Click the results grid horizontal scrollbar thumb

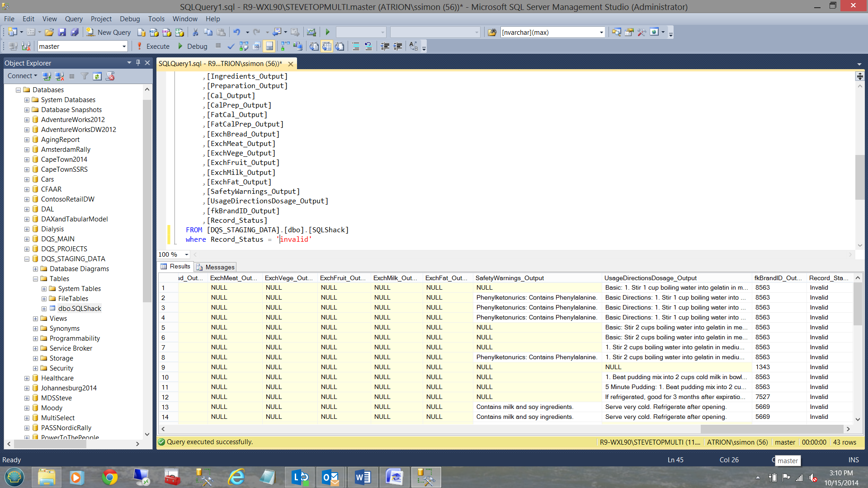click(x=771, y=429)
